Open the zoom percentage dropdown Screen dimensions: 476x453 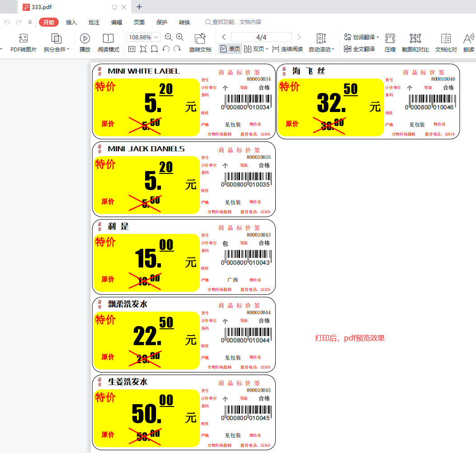(x=157, y=37)
